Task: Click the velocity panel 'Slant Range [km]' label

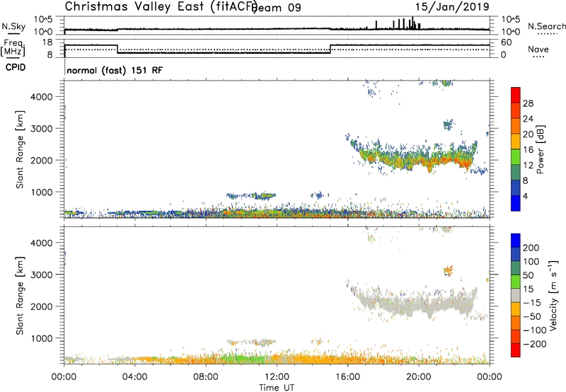Action: [20, 296]
